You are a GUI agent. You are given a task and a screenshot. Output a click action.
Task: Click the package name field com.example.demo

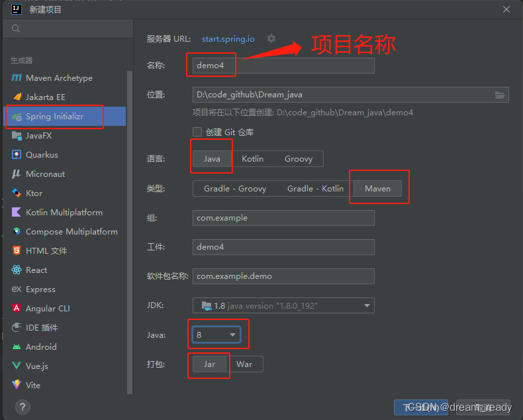click(x=283, y=276)
